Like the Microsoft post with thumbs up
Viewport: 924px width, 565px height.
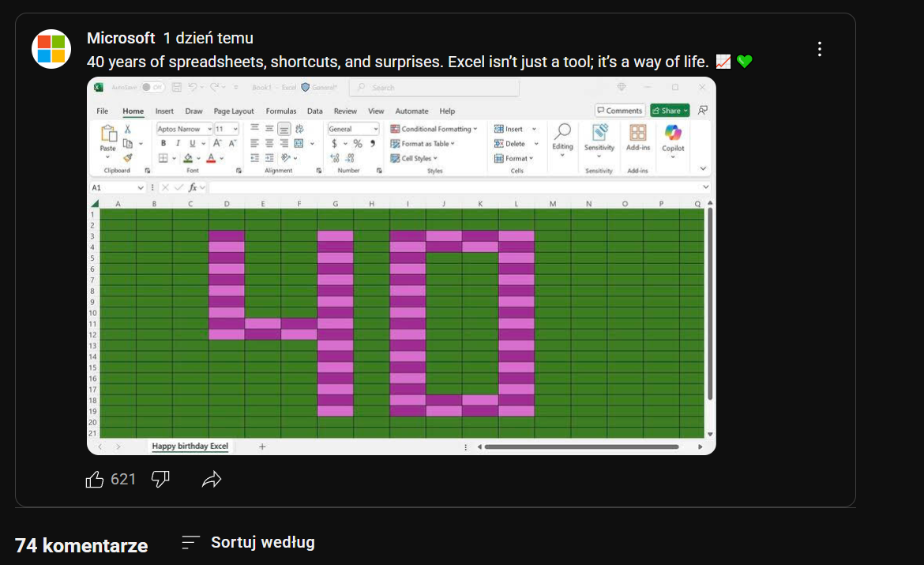pos(95,479)
